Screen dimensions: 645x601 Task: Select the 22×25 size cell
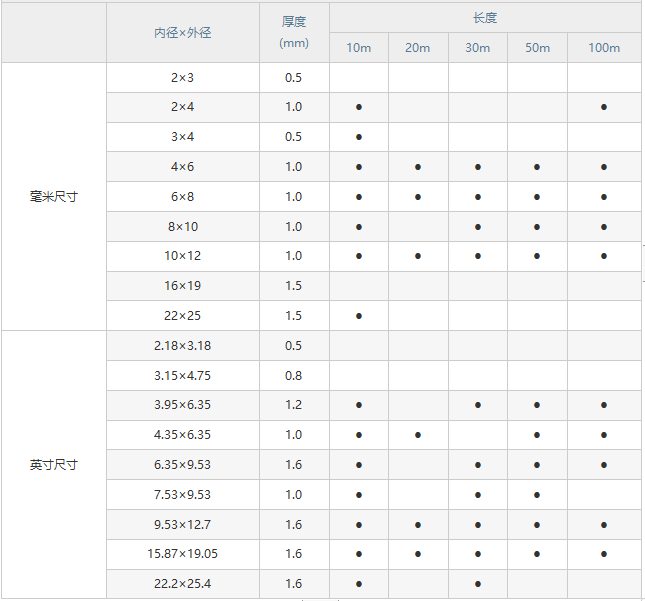(182, 316)
